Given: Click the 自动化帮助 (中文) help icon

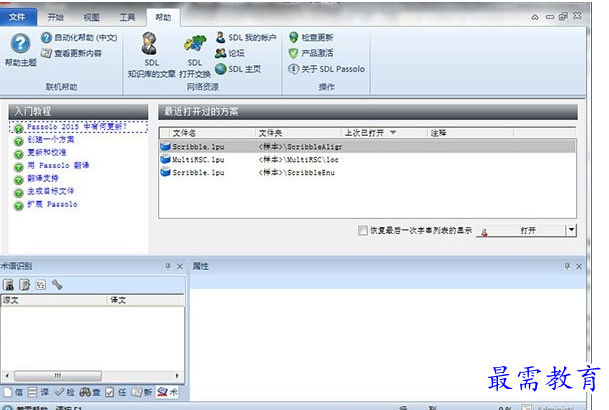Looking at the screenshot, I should 46,38.
